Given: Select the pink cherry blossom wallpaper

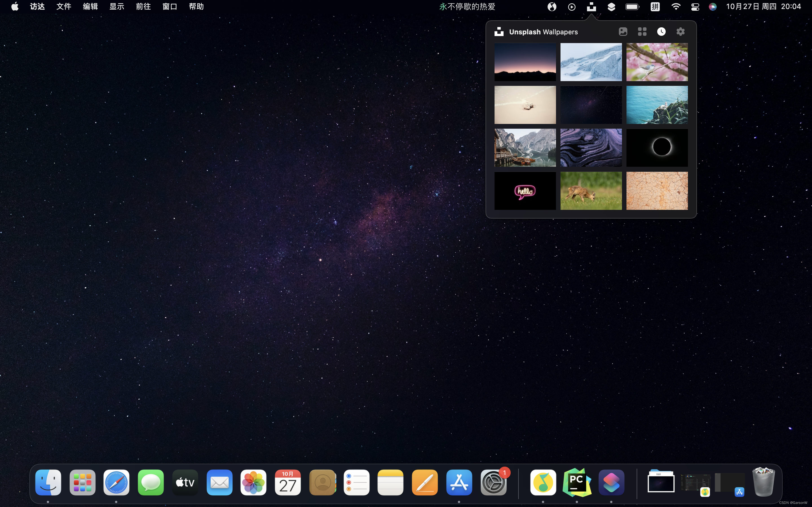Looking at the screenshot, I should click(x=657, y=62).
